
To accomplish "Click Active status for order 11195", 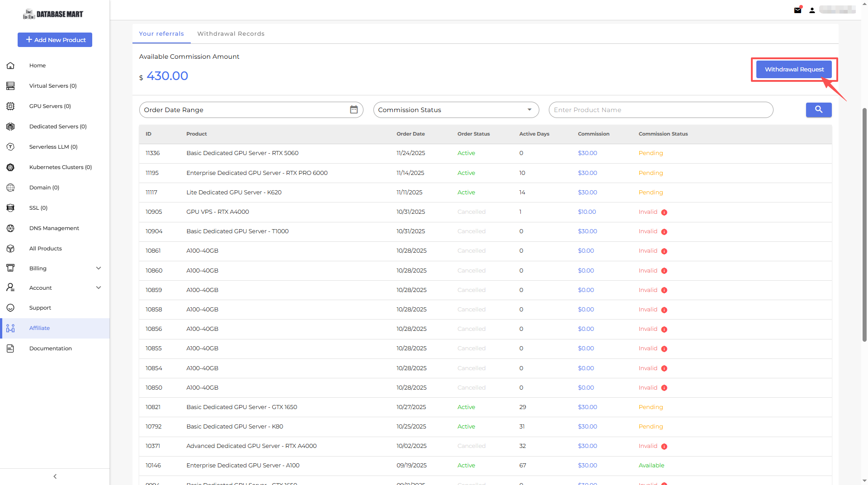I will pos(466,173).
